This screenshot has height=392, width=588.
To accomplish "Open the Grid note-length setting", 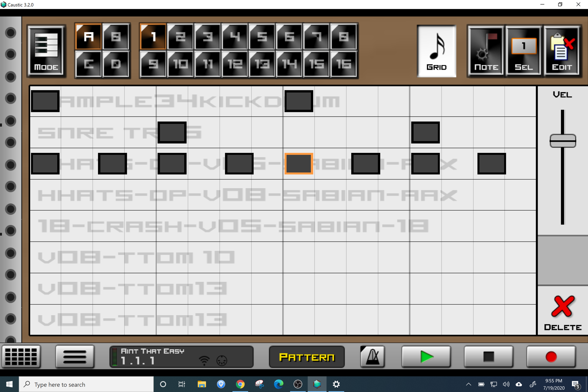I will (x=436, y=51).
